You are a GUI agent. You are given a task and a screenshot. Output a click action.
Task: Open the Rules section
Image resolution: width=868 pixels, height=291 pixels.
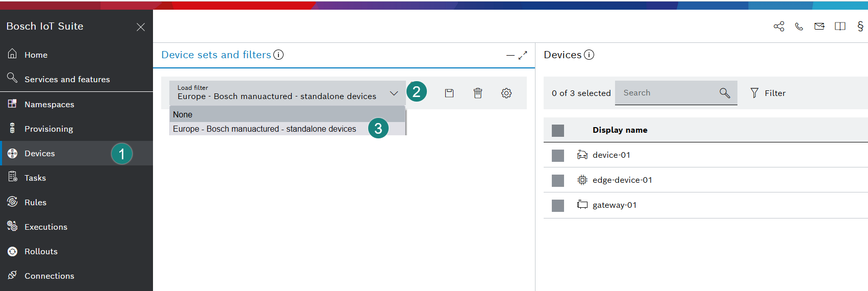76,202
